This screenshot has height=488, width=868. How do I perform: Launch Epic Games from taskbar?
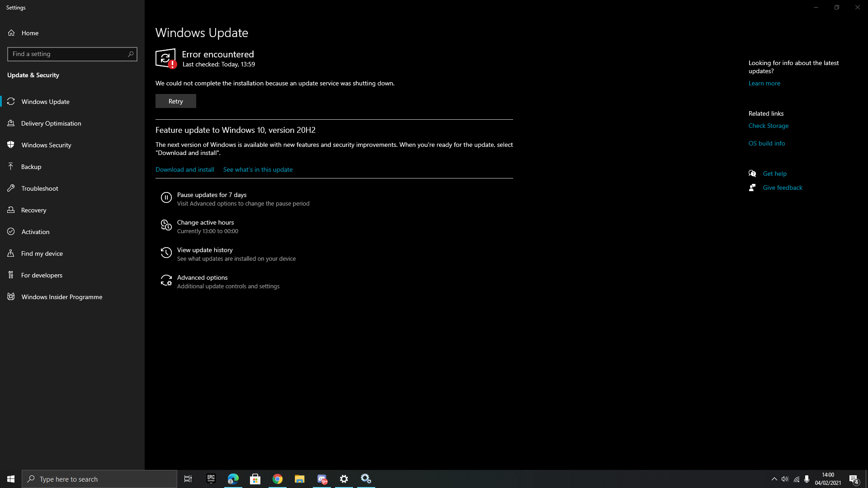(x=211, y=479)
